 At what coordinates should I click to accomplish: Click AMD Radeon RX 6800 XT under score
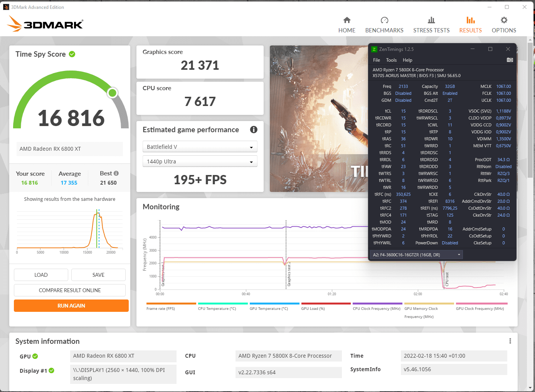[x=70, y=149]
